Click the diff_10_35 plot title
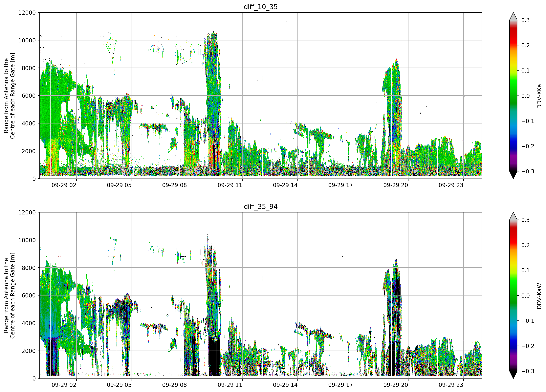 click(260, 7)
